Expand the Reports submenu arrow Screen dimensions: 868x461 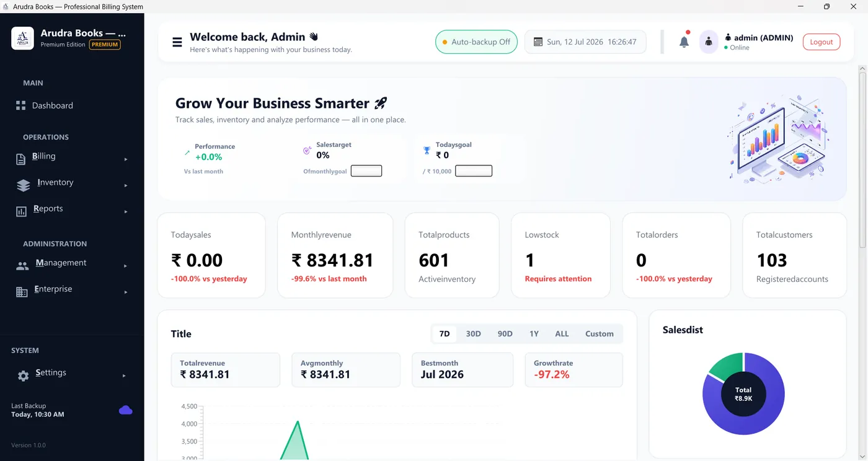coord(126,212)
